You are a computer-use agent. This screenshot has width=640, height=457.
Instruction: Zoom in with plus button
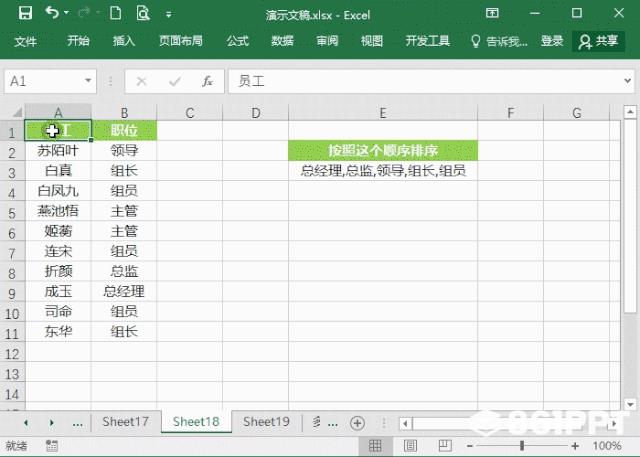pos(575,446)
